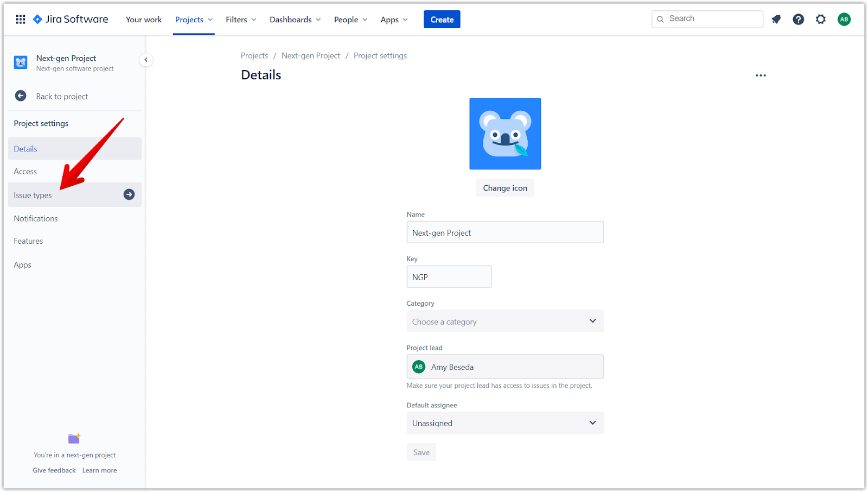Expand the Choose a category dropdown

pos(505,321)
